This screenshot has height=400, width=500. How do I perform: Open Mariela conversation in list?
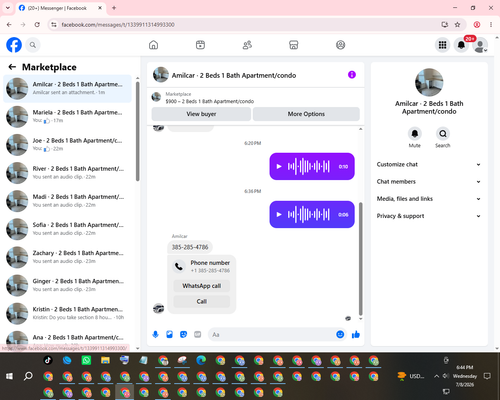[x=67, y=116]
